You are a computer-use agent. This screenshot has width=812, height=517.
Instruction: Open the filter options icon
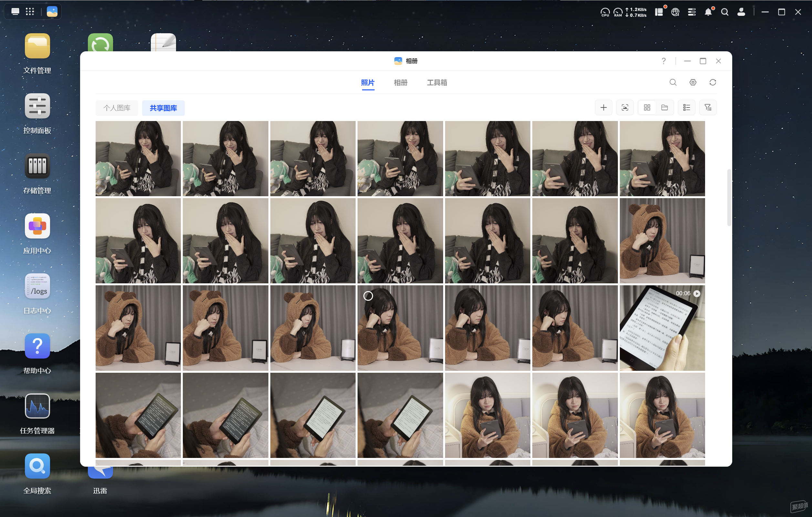(708, 107)
